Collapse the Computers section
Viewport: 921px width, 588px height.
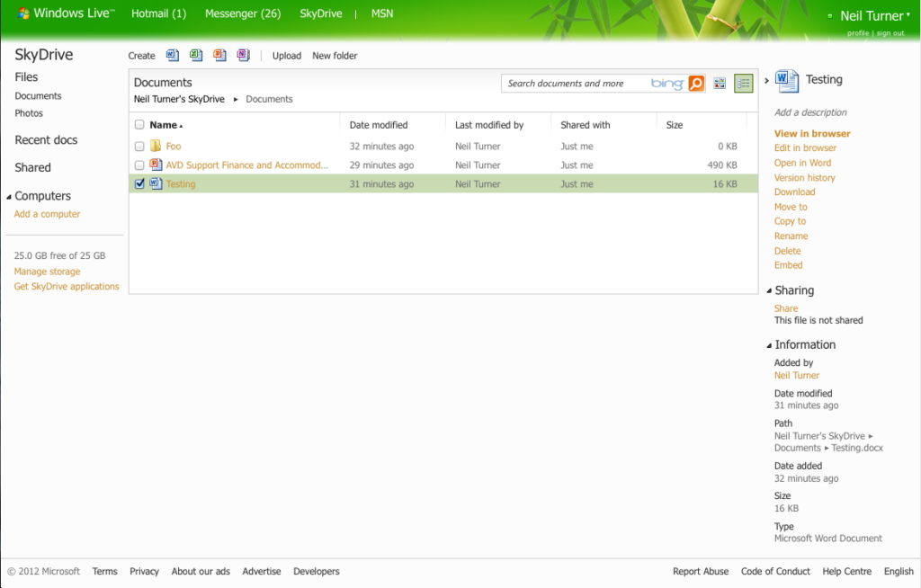click(x=9, y=195)
